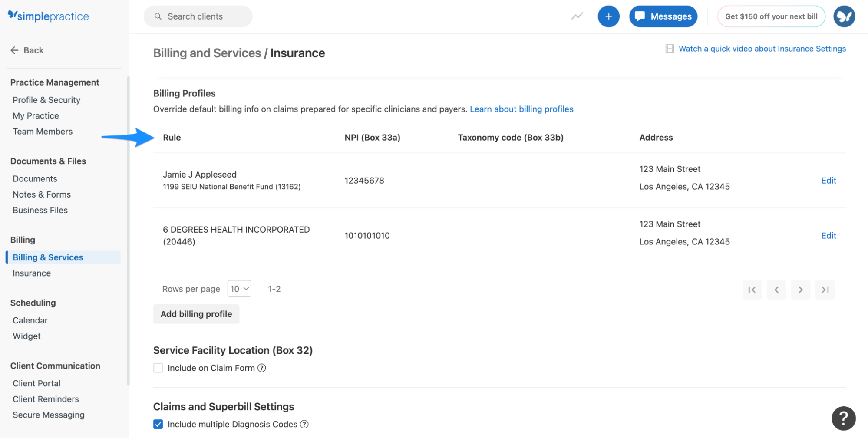Click the butterfly profile avatar
868x438 pixels.
click(844, 16)
